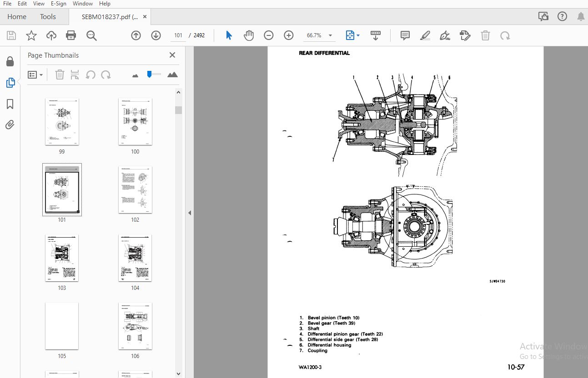This screenshot has width=588, height=378.
Task: Open the help question mark icon
Action: 562,17
